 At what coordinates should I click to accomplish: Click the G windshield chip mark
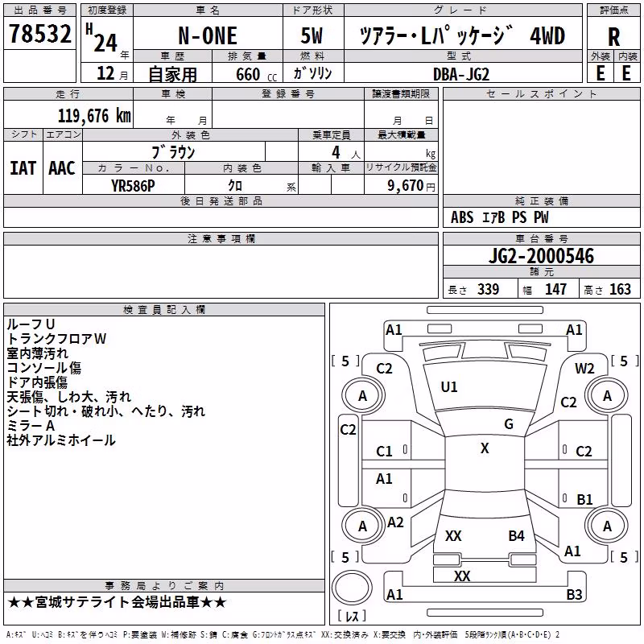click(509, 424)
